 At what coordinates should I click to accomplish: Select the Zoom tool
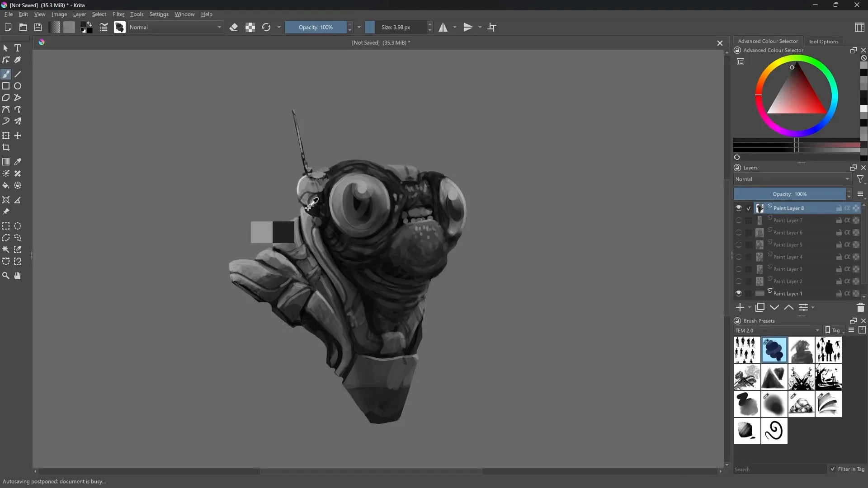tap(6, 276)
